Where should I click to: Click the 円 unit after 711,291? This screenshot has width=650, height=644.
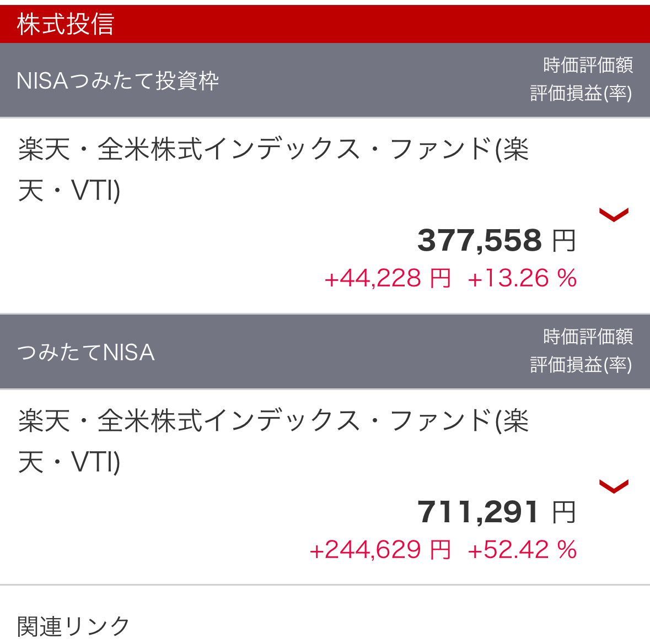[564, 513]
